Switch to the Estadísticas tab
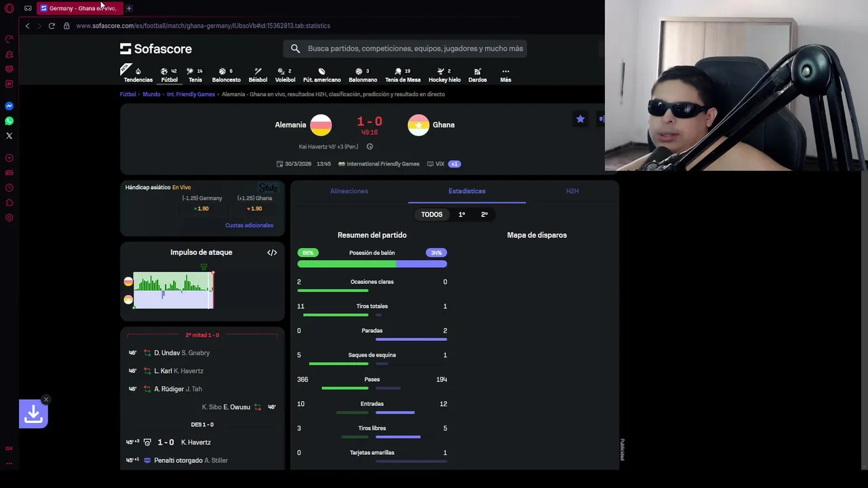Screen dimensions: 868x488 [467, 191]
